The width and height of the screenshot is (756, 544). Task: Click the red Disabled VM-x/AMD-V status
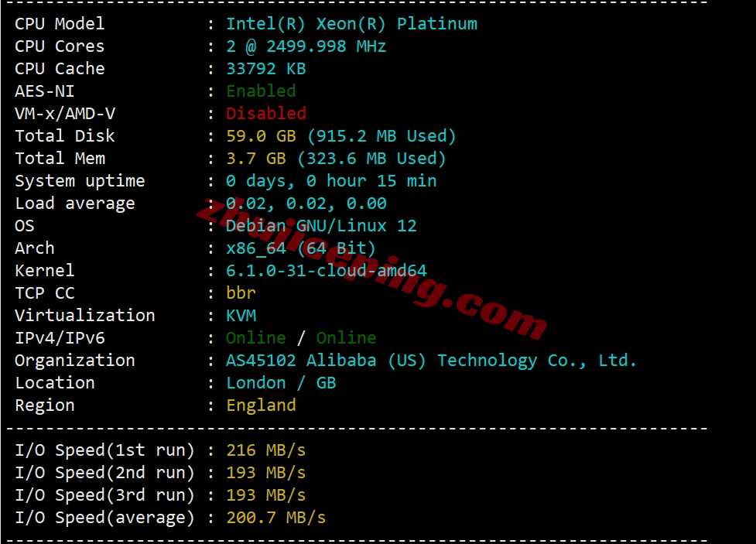click(x=266, y=113)
